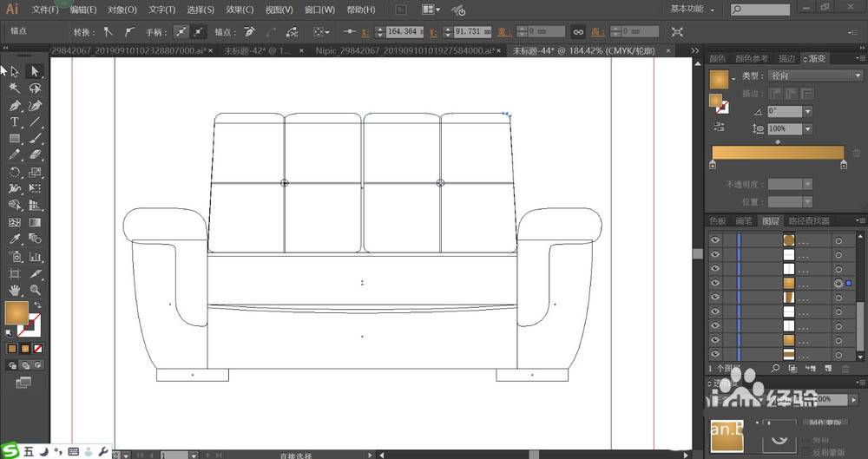Expand the gradient angle dropdown
Viewport: 868px width, 459px height.
pyautogui.click(x=808, y=111)
